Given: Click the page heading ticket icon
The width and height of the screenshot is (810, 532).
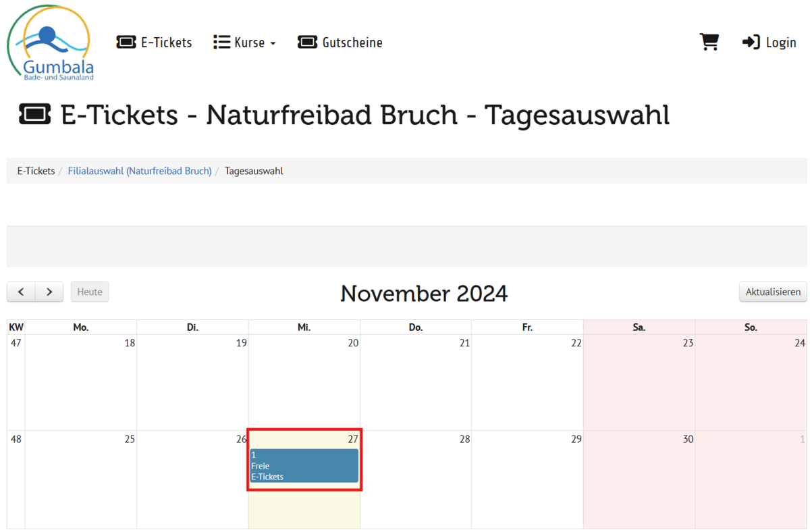Looking at the screenshot, I should coord(35,115).
